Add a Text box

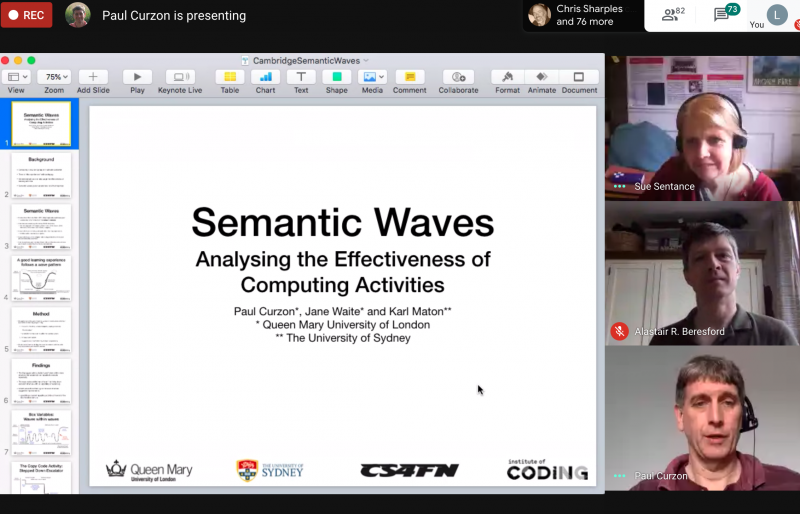(x=301, y=77)
